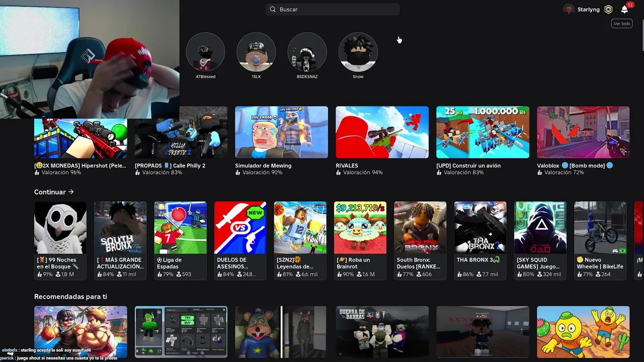The height and width of the screenshot is (362, 644).
Task: Open the Calle Philly 2 game thumbnail
Action: [x=181, y=138]
